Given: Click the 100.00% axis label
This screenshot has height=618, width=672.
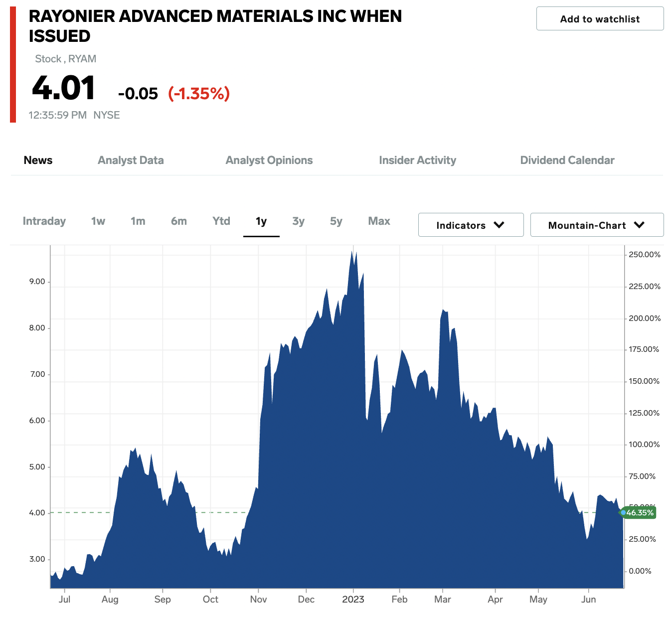Looking at the screenshot, I should coord(644,445).
